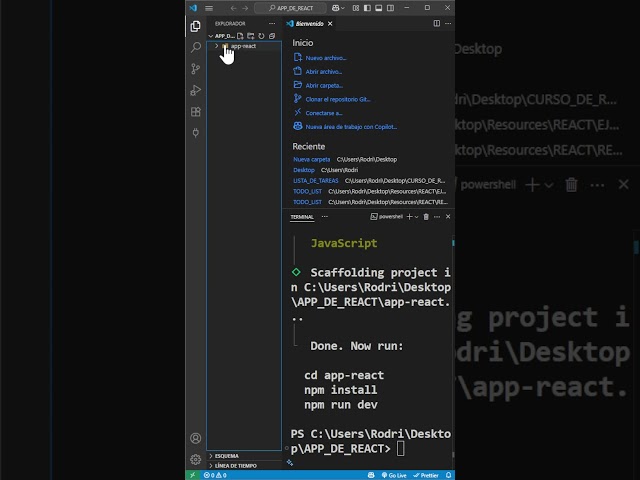
Task: Toggle the primary sidebar visibility
Action: tap(367, 8)
